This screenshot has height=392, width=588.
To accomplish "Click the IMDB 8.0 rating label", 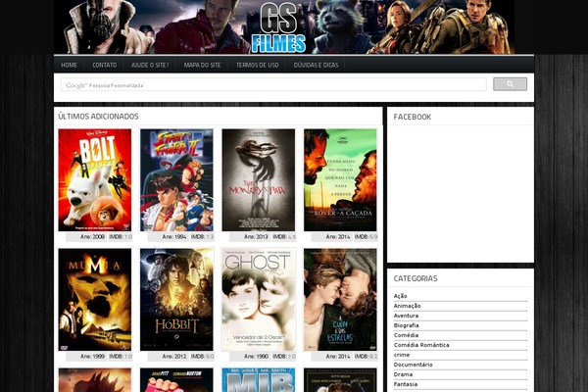I will (x=202, y=356).
